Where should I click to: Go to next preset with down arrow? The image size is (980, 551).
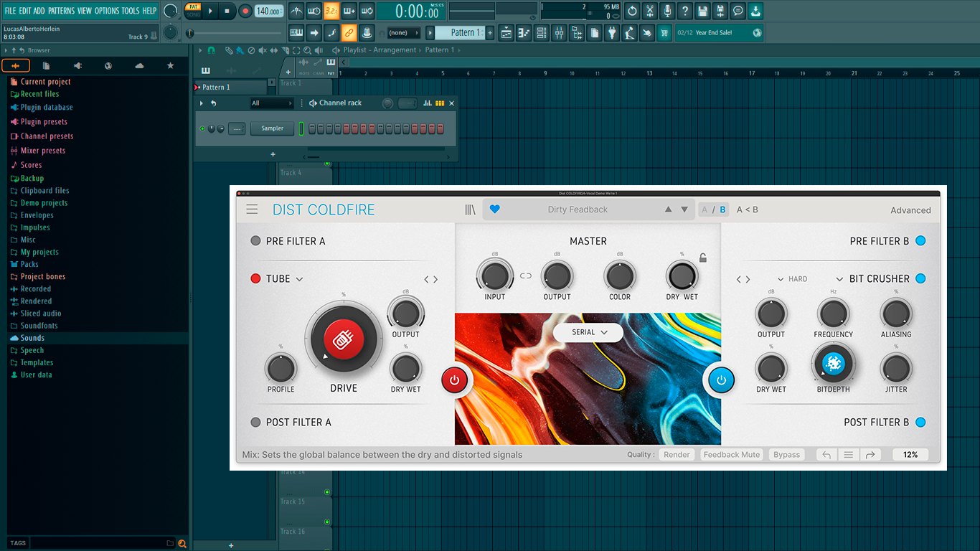[x=684, y=209]
